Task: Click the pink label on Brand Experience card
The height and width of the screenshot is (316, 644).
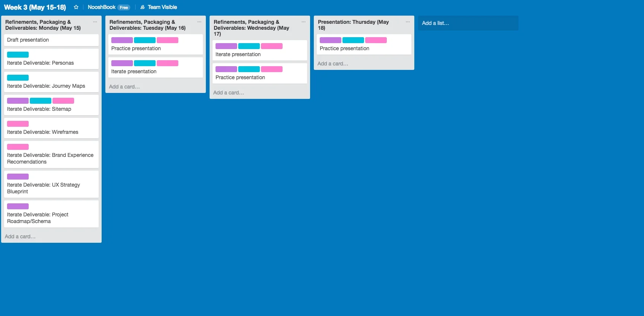Action: 18,147
